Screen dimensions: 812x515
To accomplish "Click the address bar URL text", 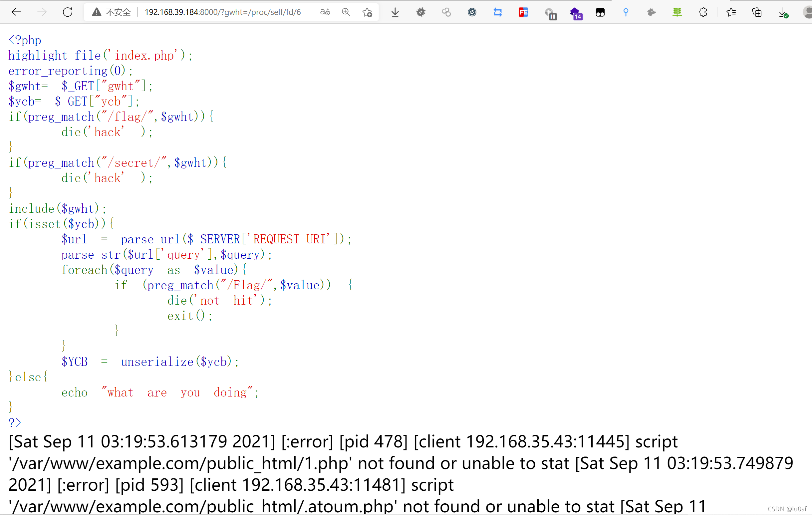I will pos(222,12).
